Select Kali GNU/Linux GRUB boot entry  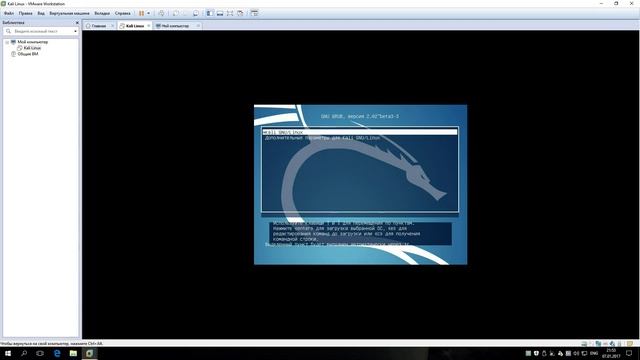[x=360, y=132]
